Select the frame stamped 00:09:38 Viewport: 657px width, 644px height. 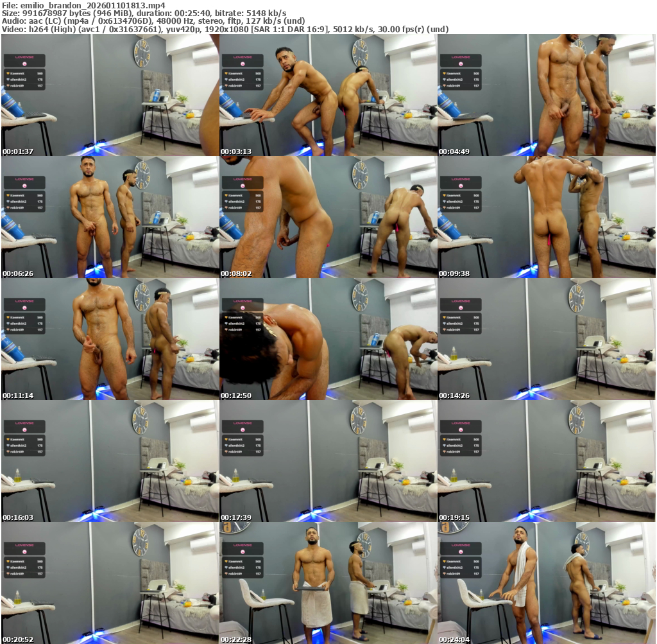click(x=547, y=217)
